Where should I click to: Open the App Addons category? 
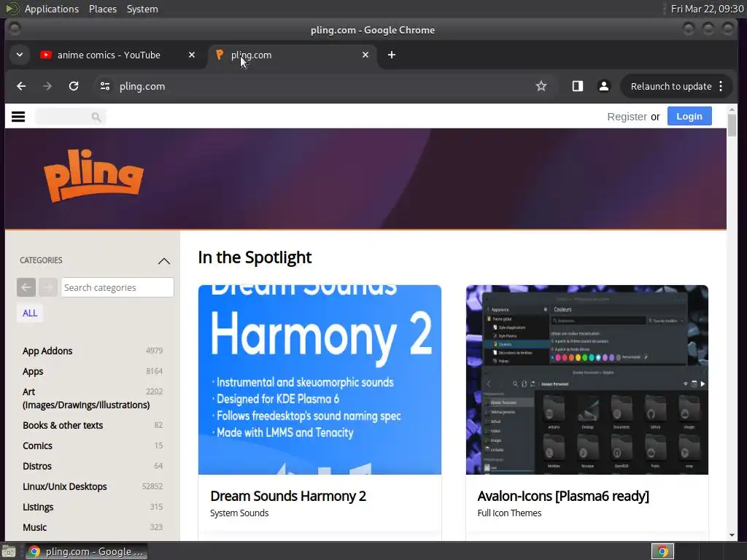click(x=47, y=351)
